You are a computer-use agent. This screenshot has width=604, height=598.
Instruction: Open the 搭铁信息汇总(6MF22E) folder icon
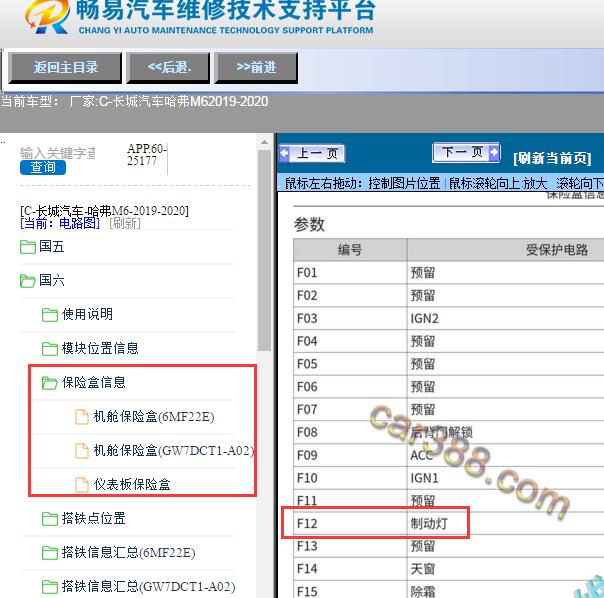click(50, 553)
